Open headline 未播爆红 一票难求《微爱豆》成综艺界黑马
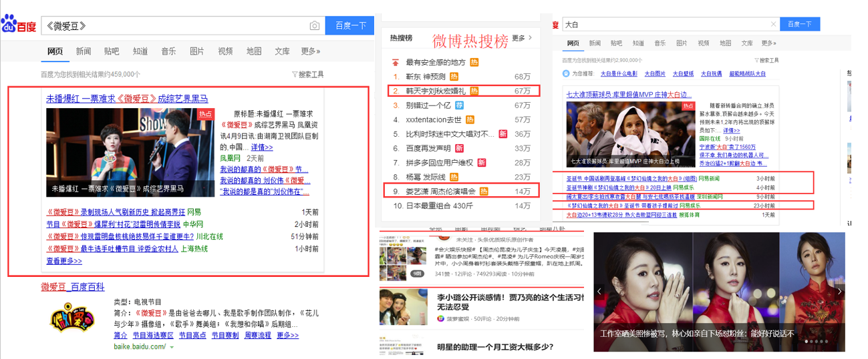The width and height of the screenshot is (868, 359). (127, 98)
